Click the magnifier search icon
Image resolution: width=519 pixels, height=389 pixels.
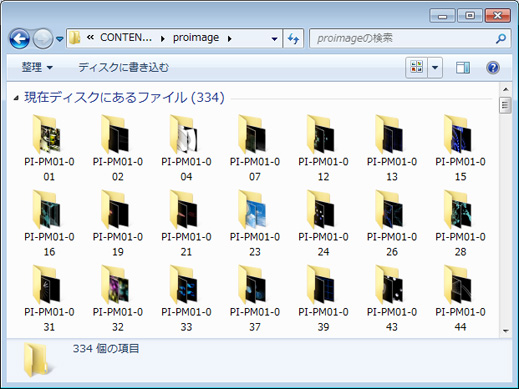pyautogui.click(x=501, y=39)
